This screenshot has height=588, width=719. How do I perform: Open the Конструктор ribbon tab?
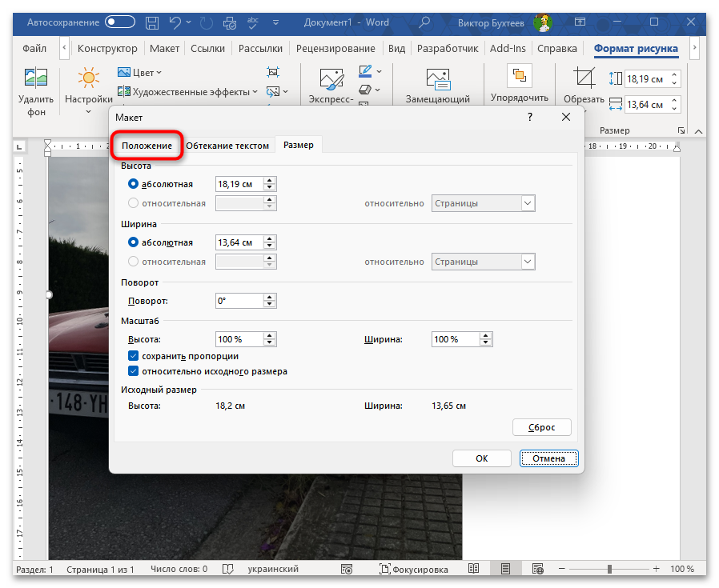tap(107, 48)
